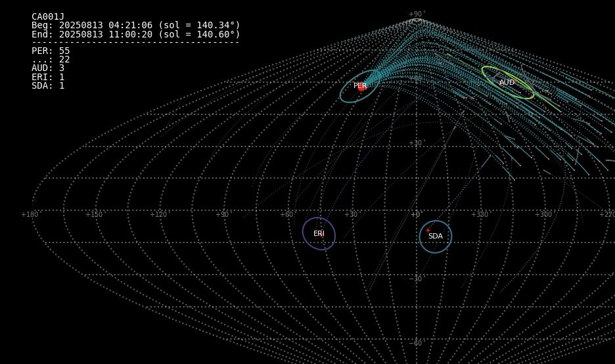615x364 pixels.
Task: Click the +300° longitude axis label
Action: 544,215
